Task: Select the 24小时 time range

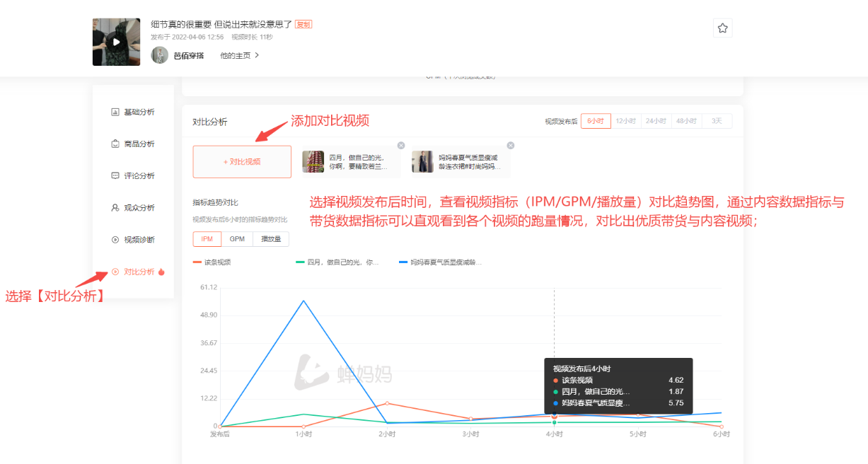Action: (x=656, y=121)
